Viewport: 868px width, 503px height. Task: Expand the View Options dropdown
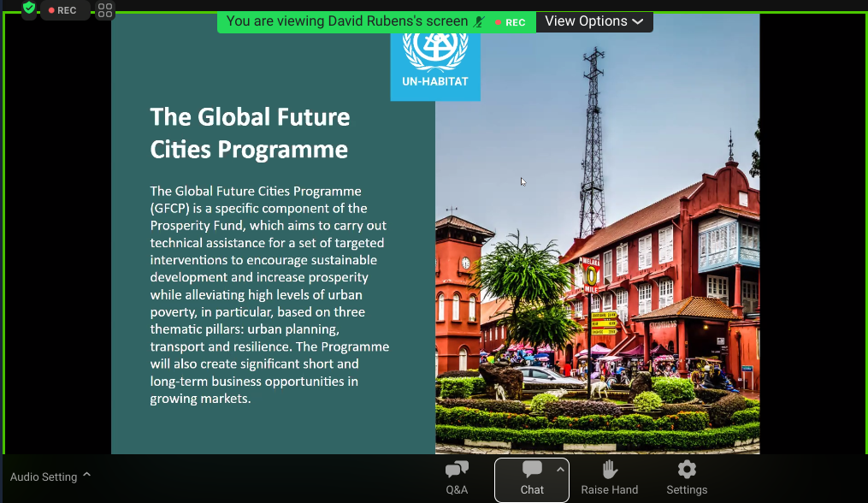[x=593, y=21]
